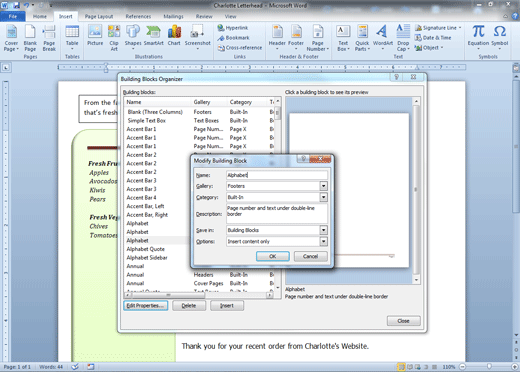Close the Building Blocks Organizer
The width and height of the screenshot is (520, 372).
[403, 321]
